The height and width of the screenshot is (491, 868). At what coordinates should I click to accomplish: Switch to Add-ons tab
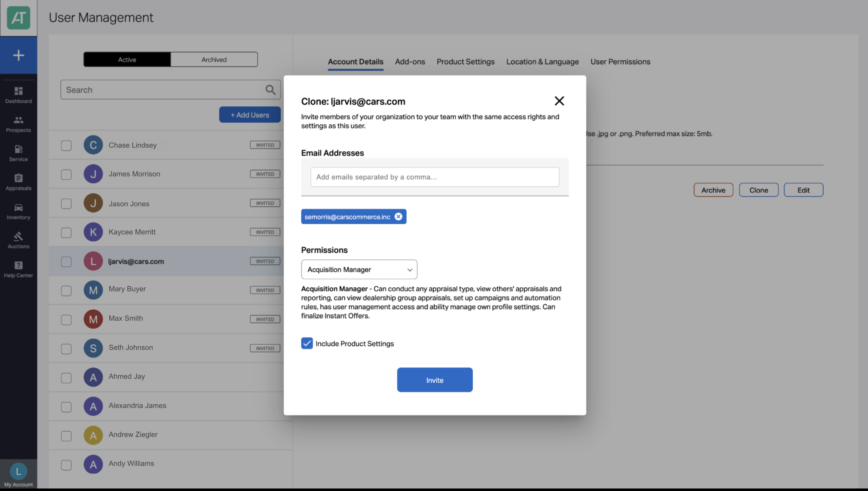click(410, 62)
